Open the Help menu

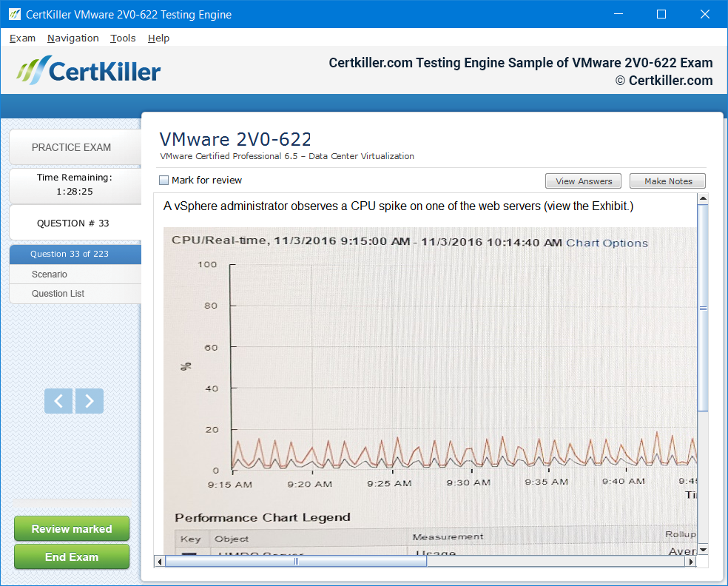click(158, 38)
